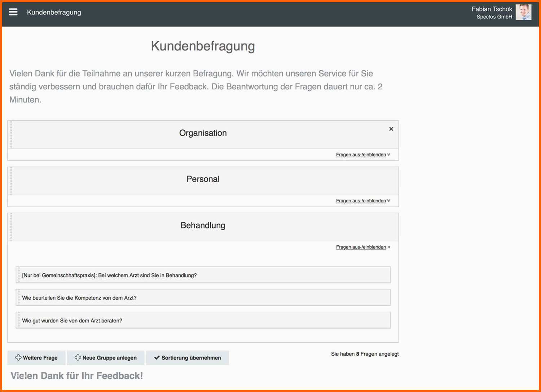Click 'Vielen Dank für Ihr Feedback!' text
The width and height of the screenshot is (541, 392).
coord(77,376)
